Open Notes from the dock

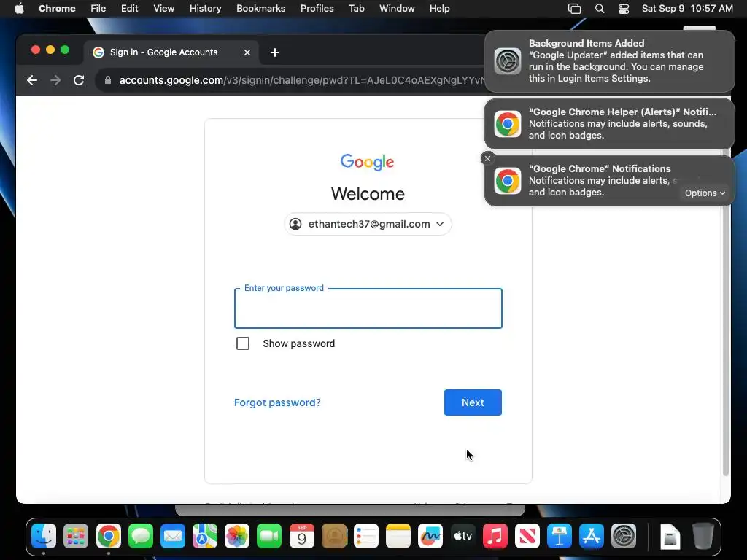(398, 537)
